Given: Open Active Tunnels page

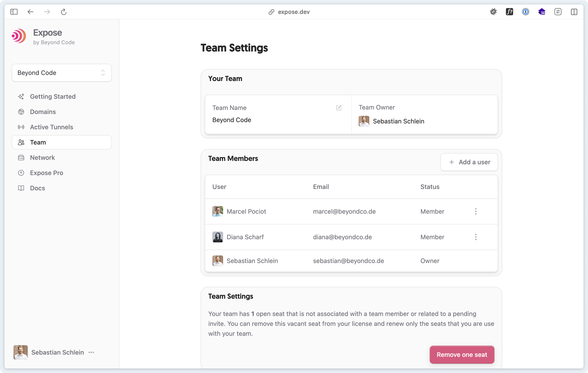Looking at the screenshot, I should tap(61, 127).
